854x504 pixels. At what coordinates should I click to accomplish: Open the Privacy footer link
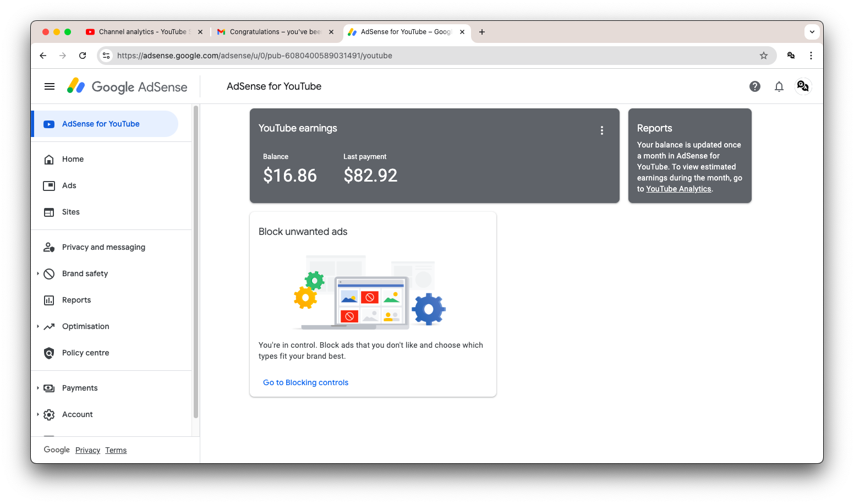pyautogui.click(x=87, y=451)
